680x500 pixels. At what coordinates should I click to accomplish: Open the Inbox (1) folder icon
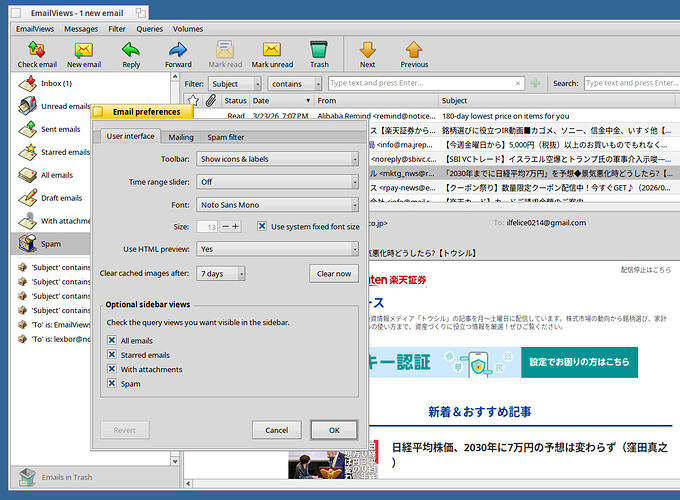click(x=28, y=83)
